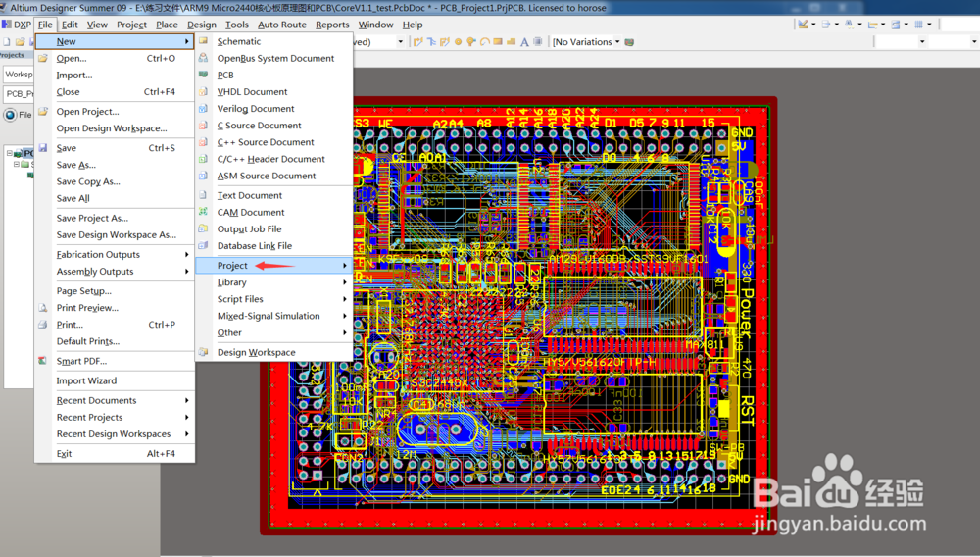Select the place pad icon
The width and height of the screenshot is (980, 557).
458,42
